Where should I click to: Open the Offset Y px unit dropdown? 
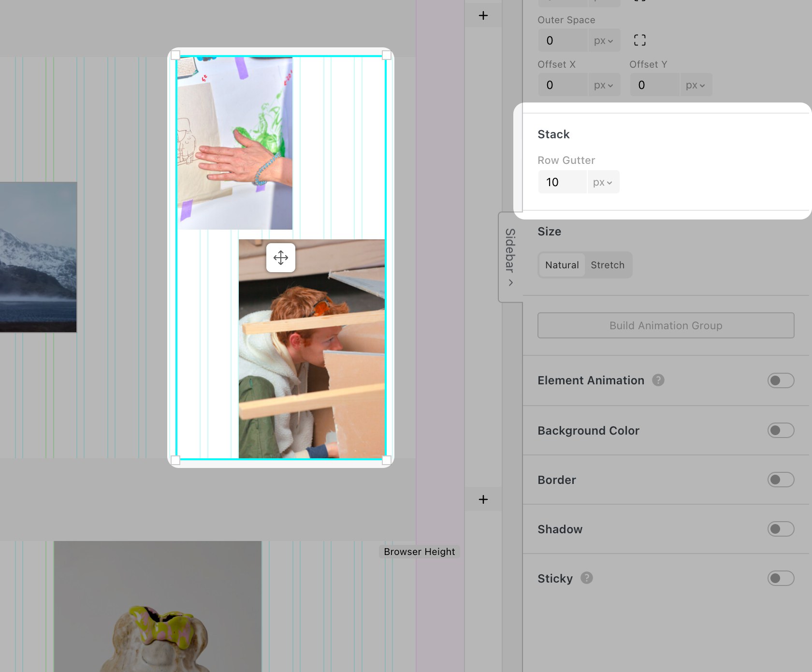(696, 85)
